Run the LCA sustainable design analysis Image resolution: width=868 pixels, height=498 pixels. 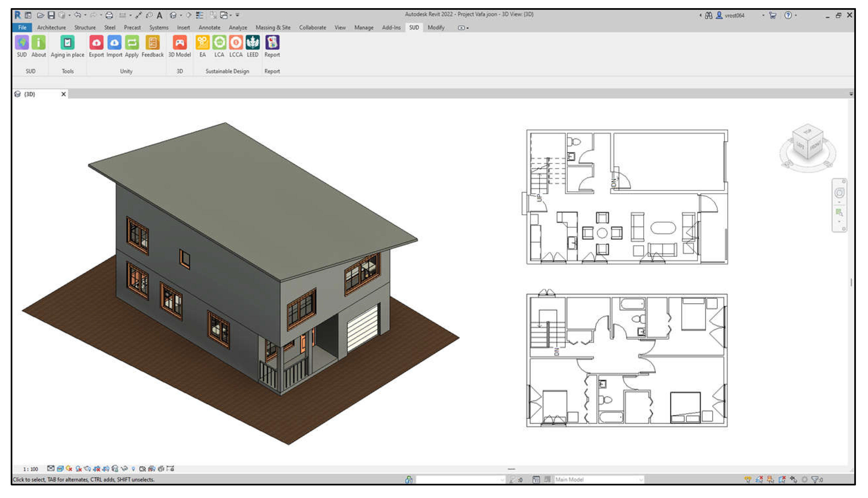pos(219,43)
